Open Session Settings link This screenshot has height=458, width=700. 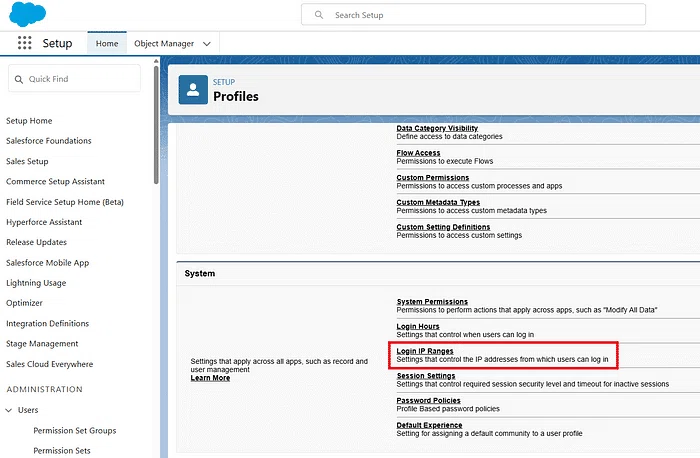coord(426,376)
